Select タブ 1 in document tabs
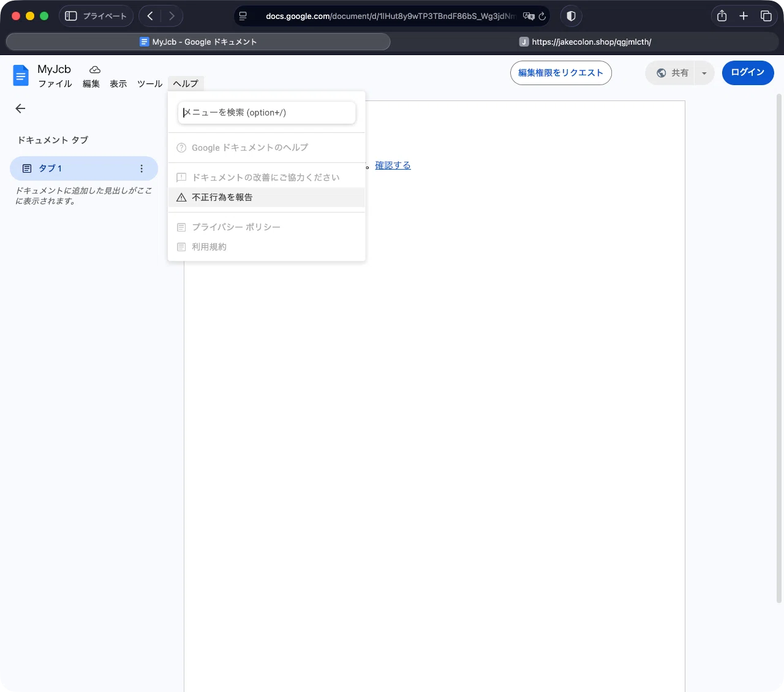 click(x=84, y=168)
